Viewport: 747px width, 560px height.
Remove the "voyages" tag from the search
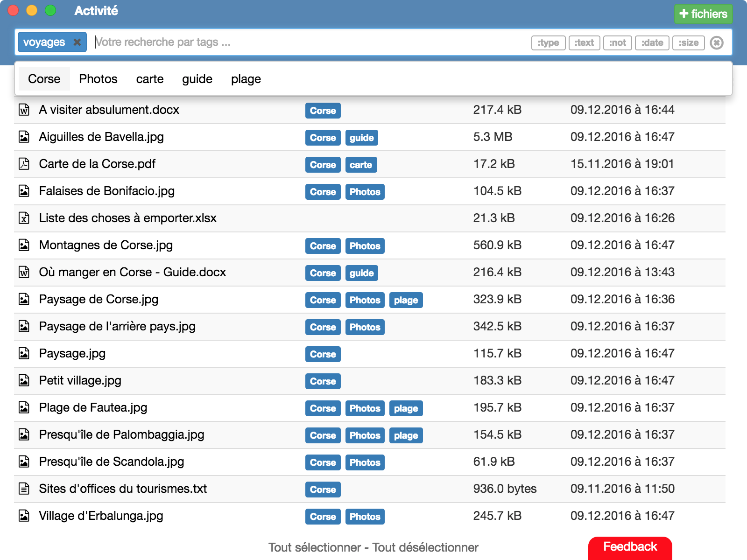(78, 42)
